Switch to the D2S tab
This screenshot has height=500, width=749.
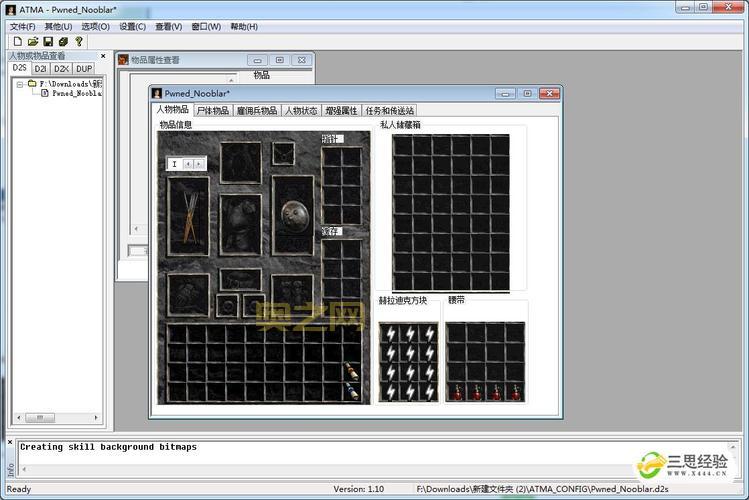click(20, 68)
